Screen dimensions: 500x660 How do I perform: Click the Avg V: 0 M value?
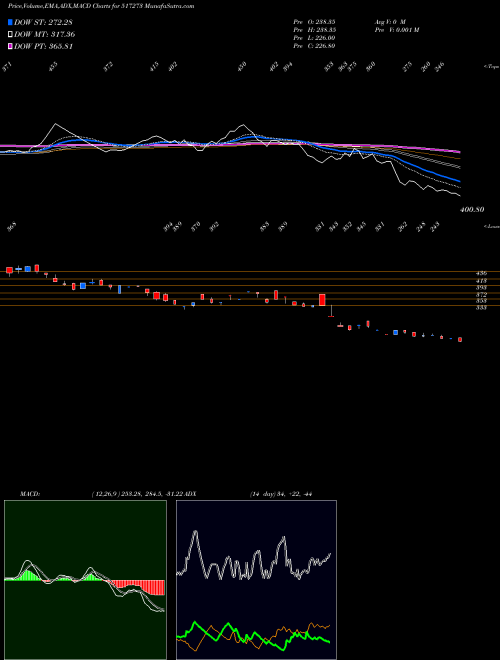pyautogui.click(x=390, y=21)
